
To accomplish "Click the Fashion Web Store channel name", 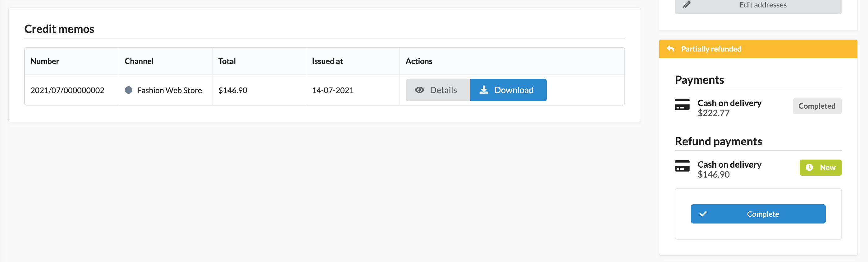I will tap(169, 90).
